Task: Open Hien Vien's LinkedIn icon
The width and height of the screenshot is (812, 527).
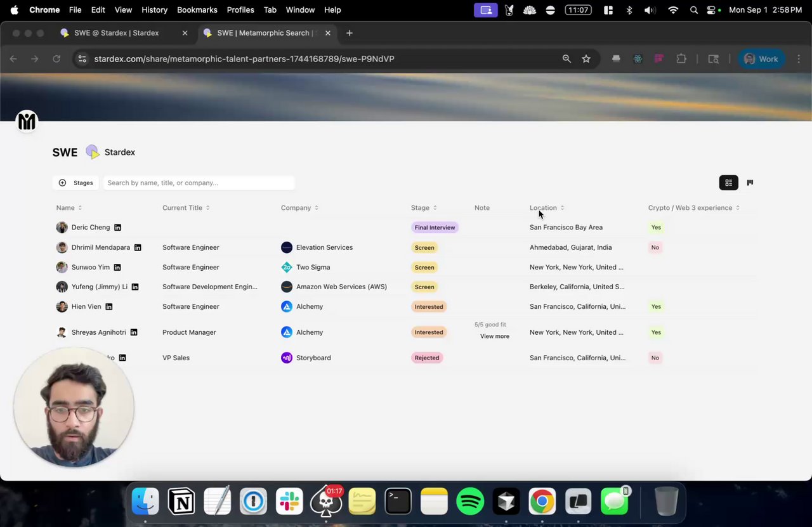Action: pyautogui.click(x=109, y=307)
